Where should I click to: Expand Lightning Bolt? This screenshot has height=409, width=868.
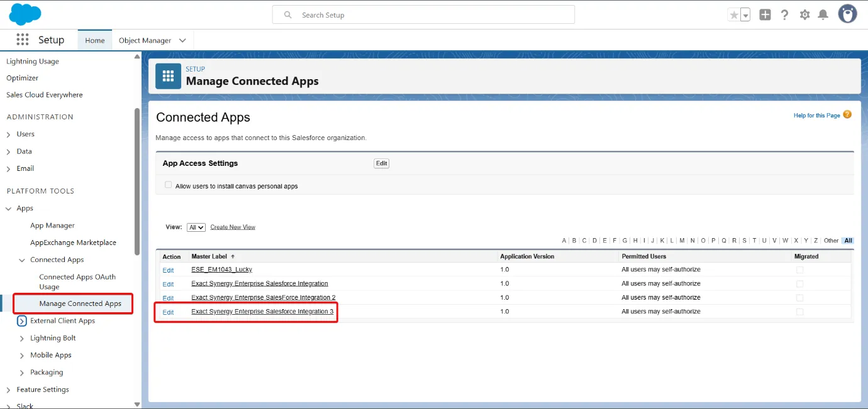pyautogui.click(x=22, y=338)
